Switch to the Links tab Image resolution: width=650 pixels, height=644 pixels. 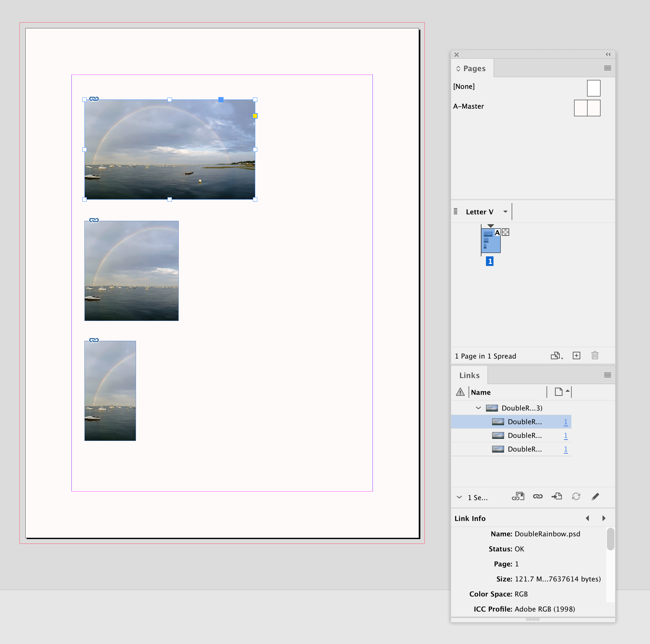470,375
